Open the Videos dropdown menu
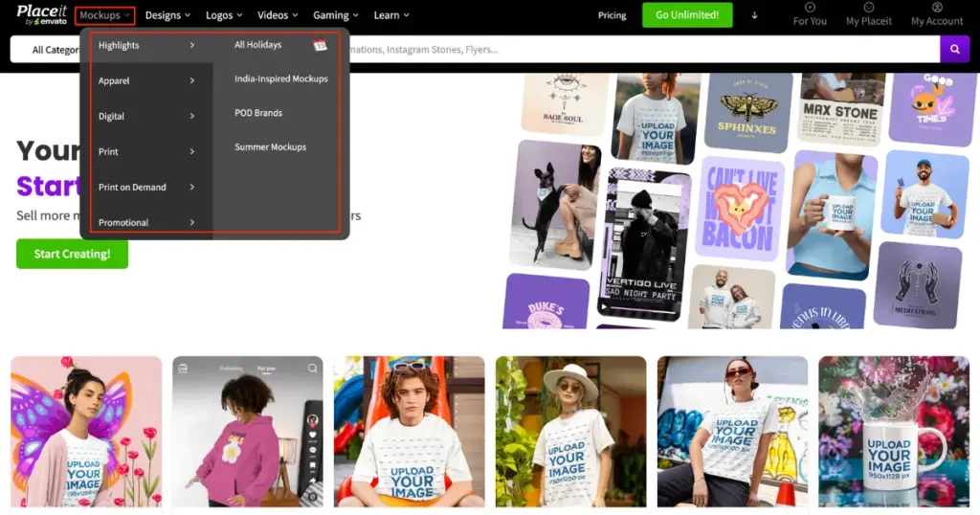The height and width of the screenshot is (515, 980). point(278,15)
